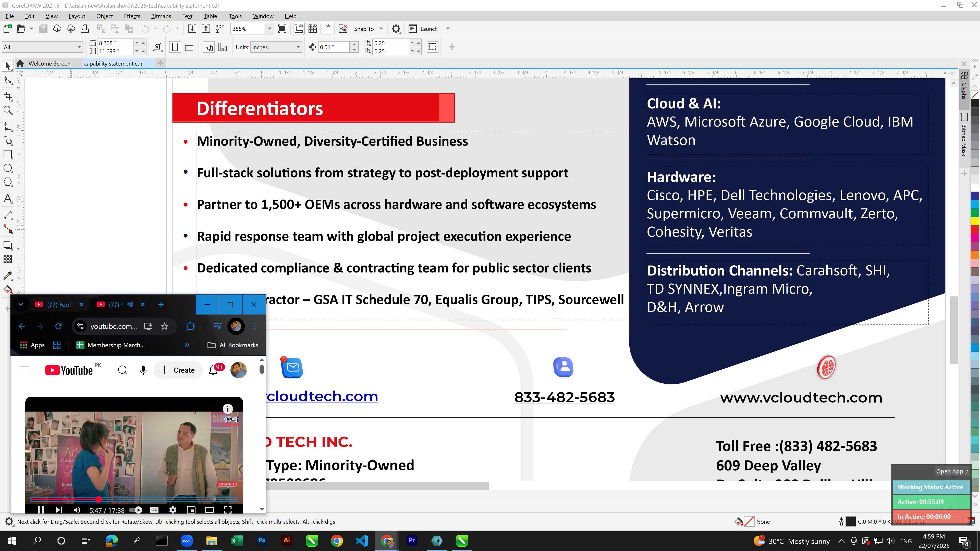Toggle YouTube autoplay switch
This screenshot has width=980, height=551.
pos(136,510)
